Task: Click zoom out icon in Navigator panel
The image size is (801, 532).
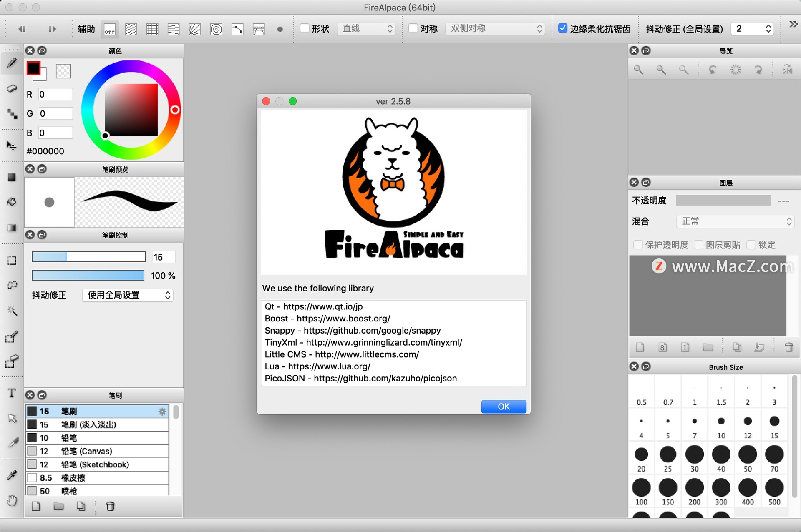Action: pyautogui.click(x=661, y=70)
